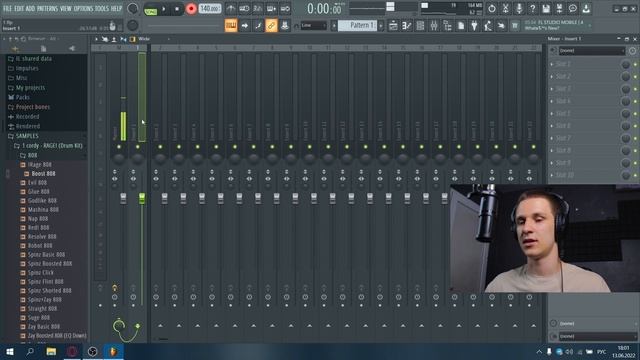
Task: Open the FL STUDIO MOBILE news panel
Action: [x=558, y=25]
